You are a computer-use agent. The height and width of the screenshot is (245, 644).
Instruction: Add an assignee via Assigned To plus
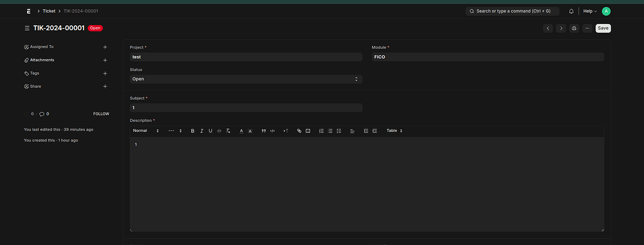coord(105,47)
